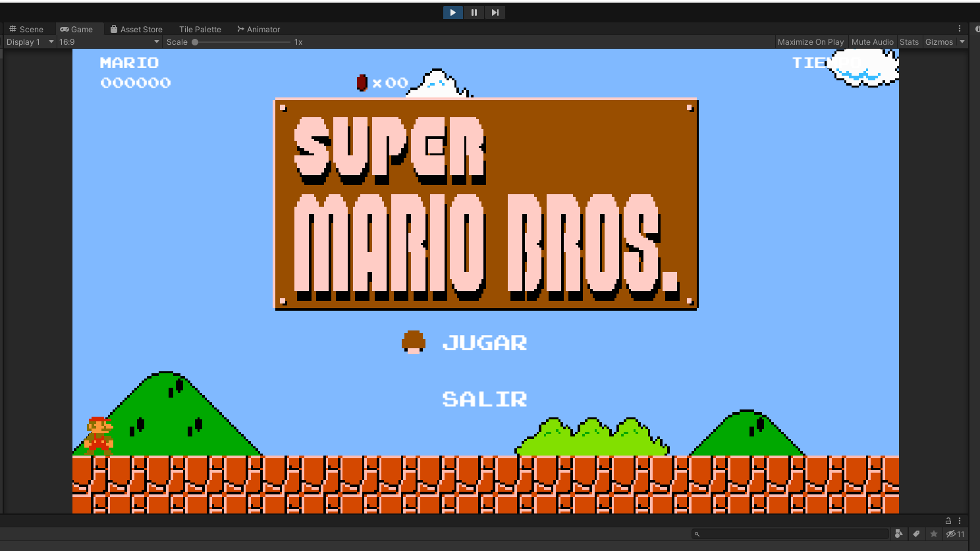Toggle the bottom panel lock icon
980x551 pixels.
(948, 521)
